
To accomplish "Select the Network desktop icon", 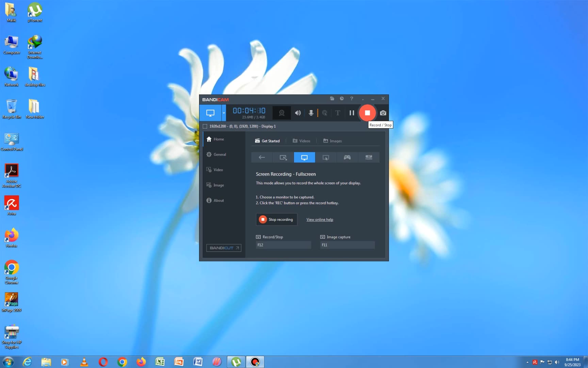I will 11,77.
